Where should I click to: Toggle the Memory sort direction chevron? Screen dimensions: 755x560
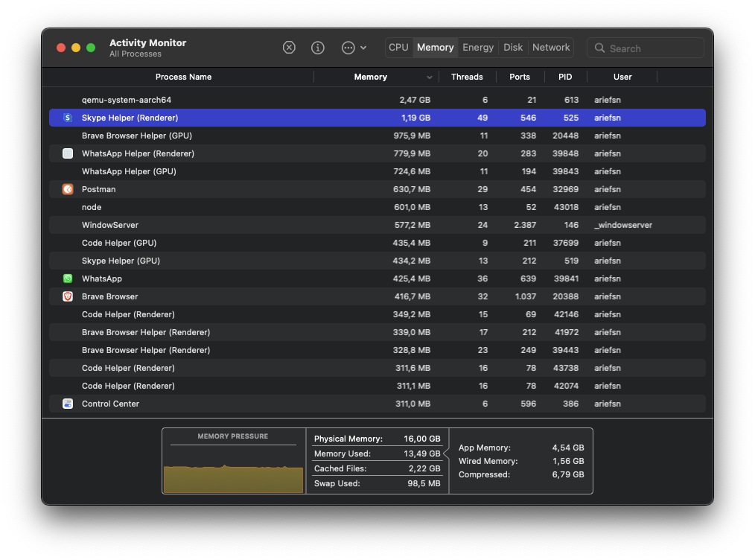point(429,77)
